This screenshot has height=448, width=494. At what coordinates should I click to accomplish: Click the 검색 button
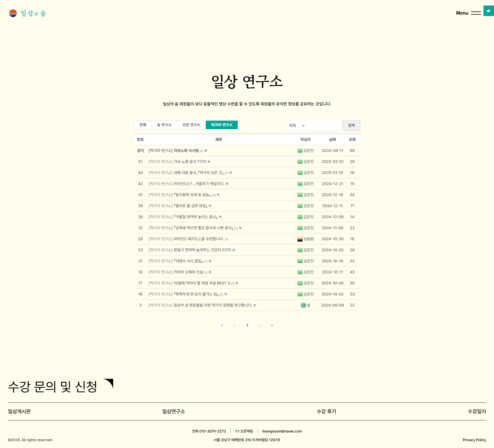coord(351,126)
